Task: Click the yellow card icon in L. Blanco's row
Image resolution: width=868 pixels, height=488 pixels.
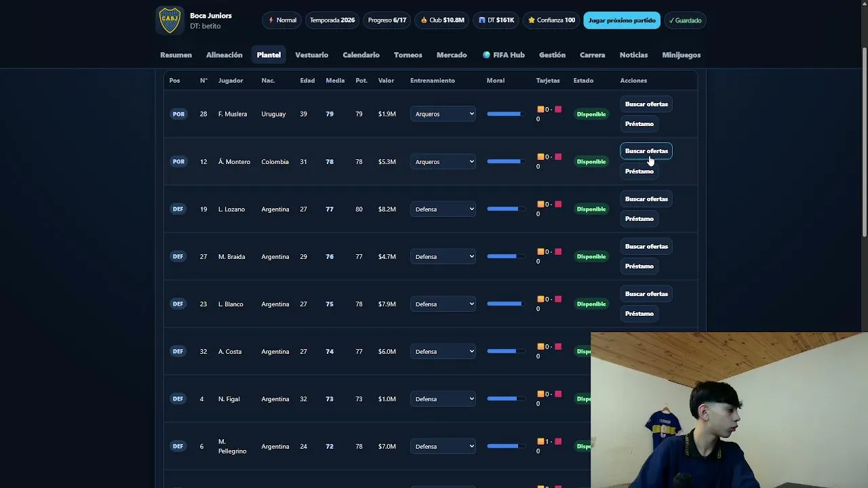Action: point(541,299)
